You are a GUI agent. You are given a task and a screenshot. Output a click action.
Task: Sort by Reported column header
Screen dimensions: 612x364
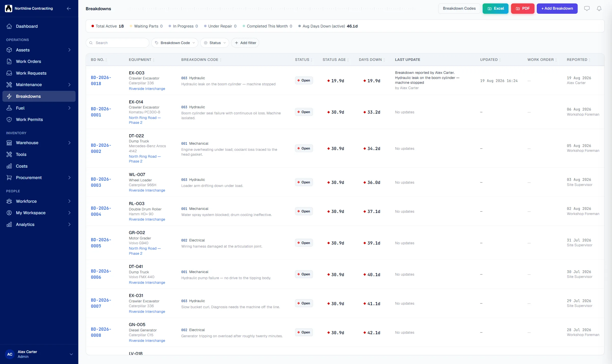[579, 60]
